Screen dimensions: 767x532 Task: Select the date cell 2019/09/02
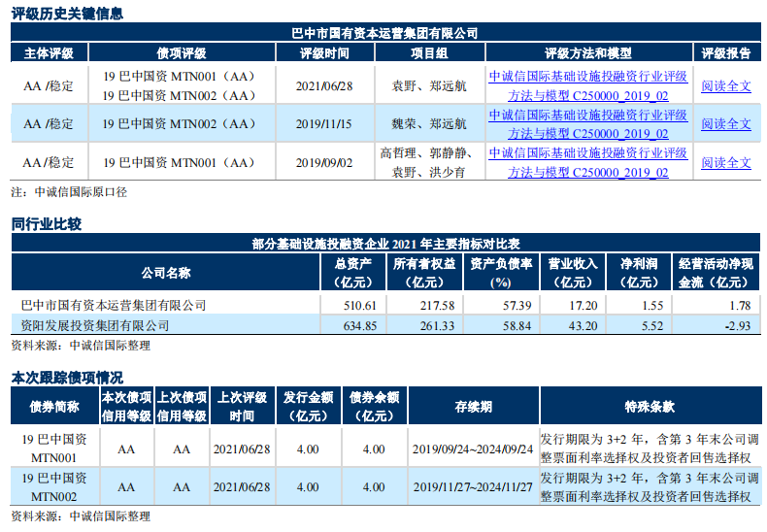[x=324, y=163]
